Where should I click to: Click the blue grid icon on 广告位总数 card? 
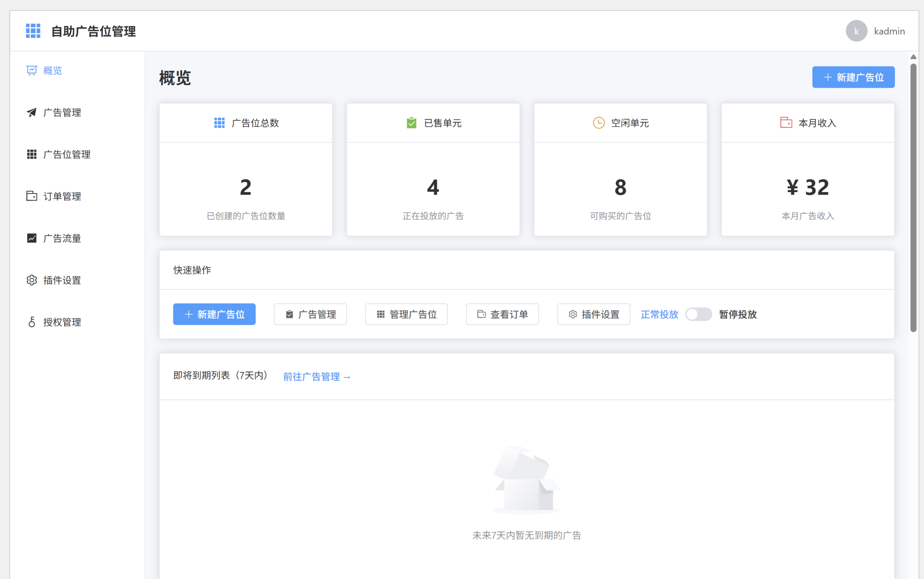tap(219, 123)
